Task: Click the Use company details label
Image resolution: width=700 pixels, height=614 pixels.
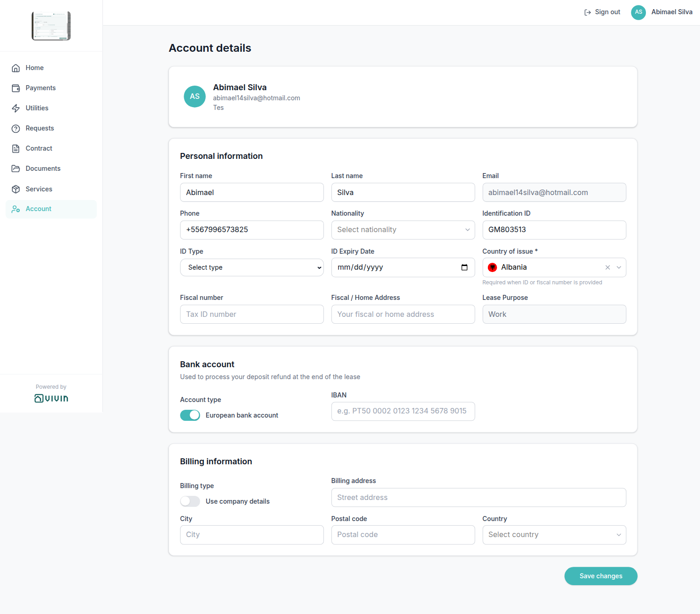Action: [x=237, y=501]
